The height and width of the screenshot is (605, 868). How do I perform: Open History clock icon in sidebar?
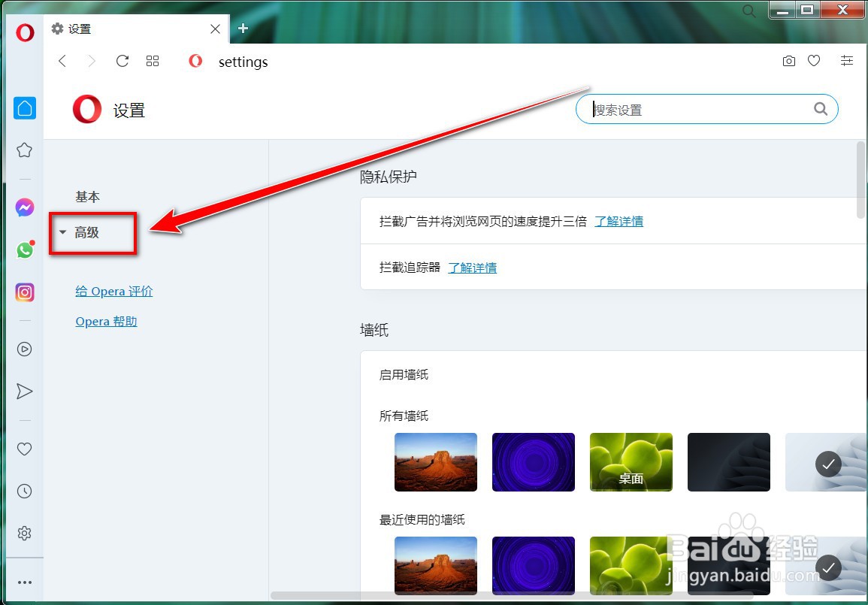click(24, 491)
